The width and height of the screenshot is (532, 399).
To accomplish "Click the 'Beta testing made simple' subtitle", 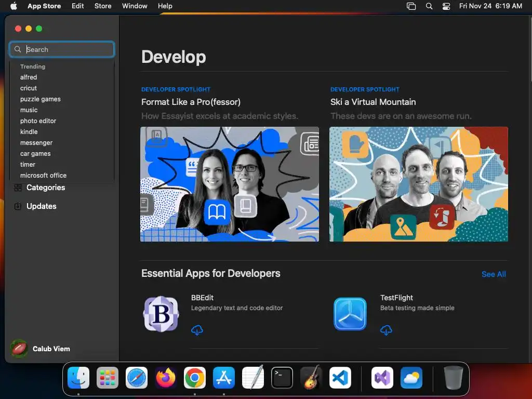I will (417, 308).
